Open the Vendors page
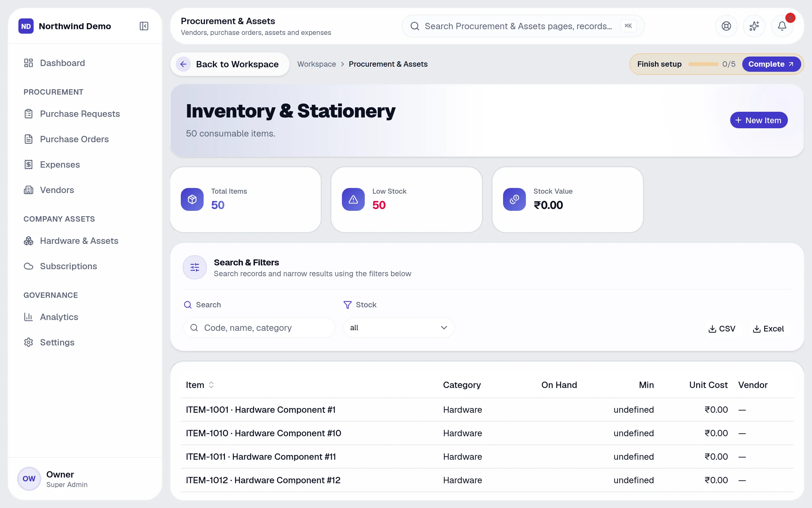The image size is (812, 508). tap(85, 190)
